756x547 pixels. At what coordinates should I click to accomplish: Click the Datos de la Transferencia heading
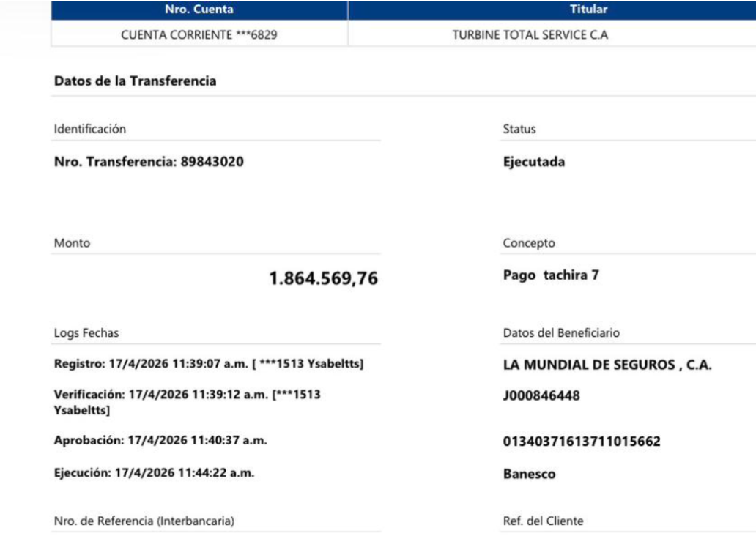(135, 81)
